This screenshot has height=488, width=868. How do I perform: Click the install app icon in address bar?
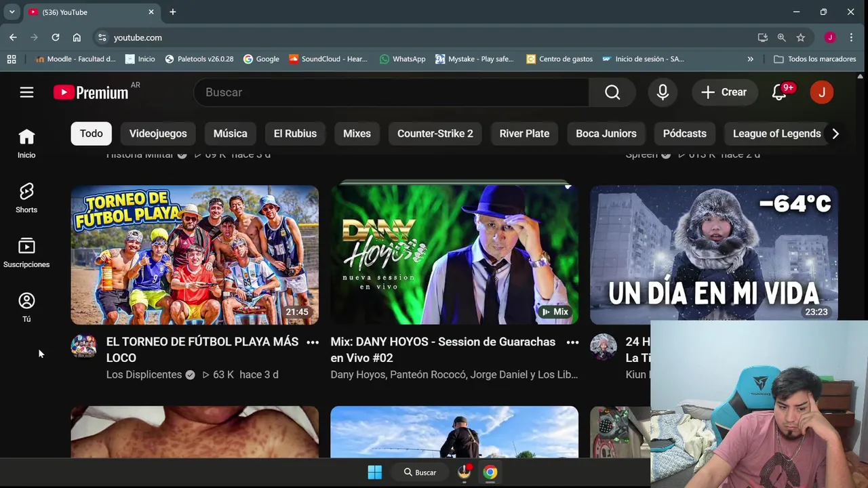(x=763, y=37)
